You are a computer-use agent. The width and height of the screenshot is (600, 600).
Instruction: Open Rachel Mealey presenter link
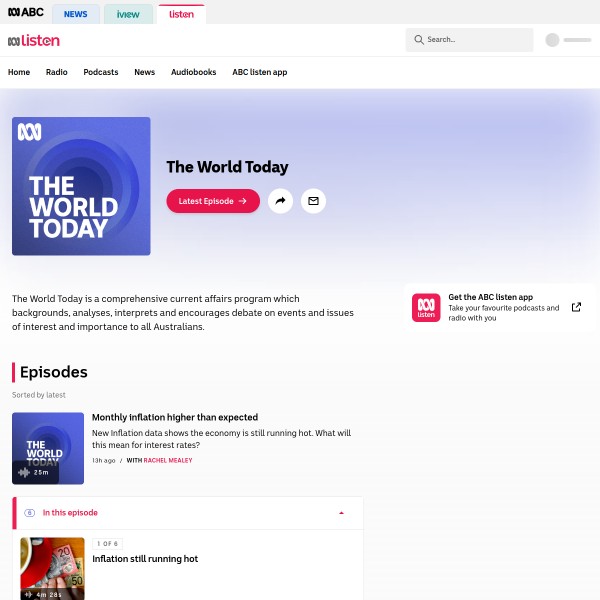[168, 461]
